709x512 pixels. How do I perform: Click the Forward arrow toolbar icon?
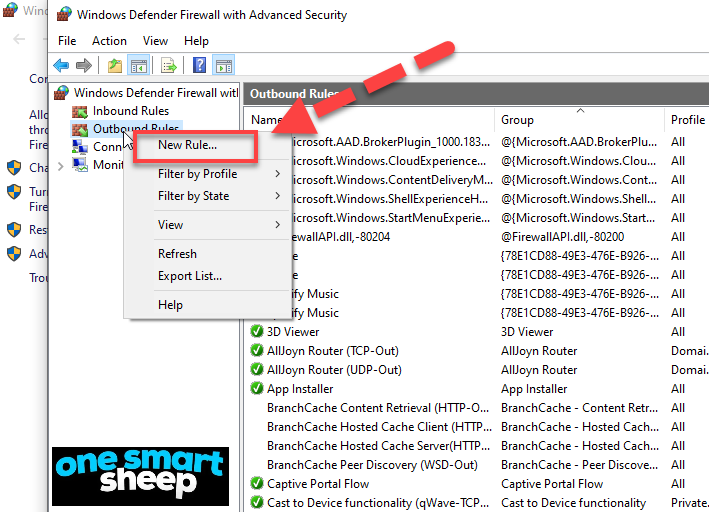pyautogui.click(x=84, y=66)
